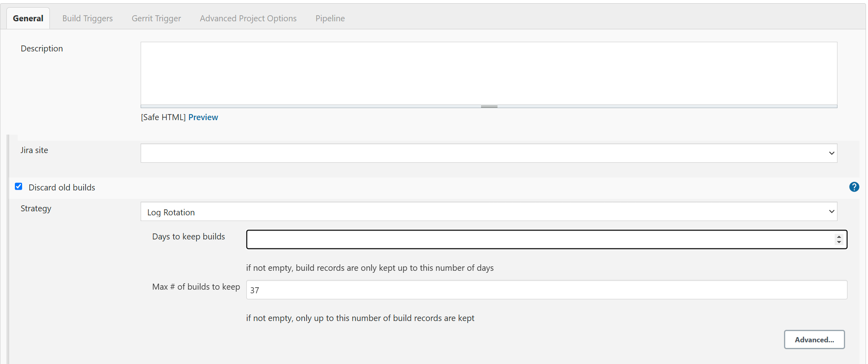Uncheck the Discard old builds checkbox
The width and height of the screenshot is (868, 364).
point(18,186)
